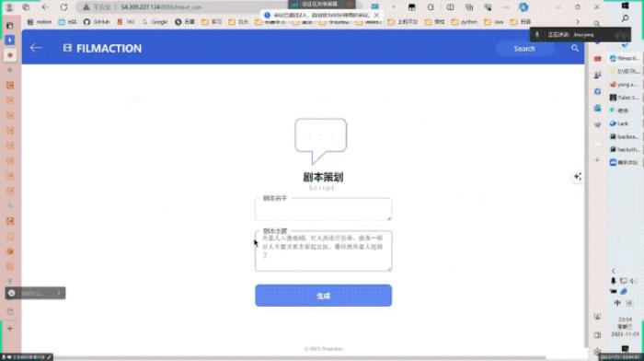The image size is (644, 361).
Task: Click the 正在讲话 meeting speaker overlay
Action: (x=581, y=35)
